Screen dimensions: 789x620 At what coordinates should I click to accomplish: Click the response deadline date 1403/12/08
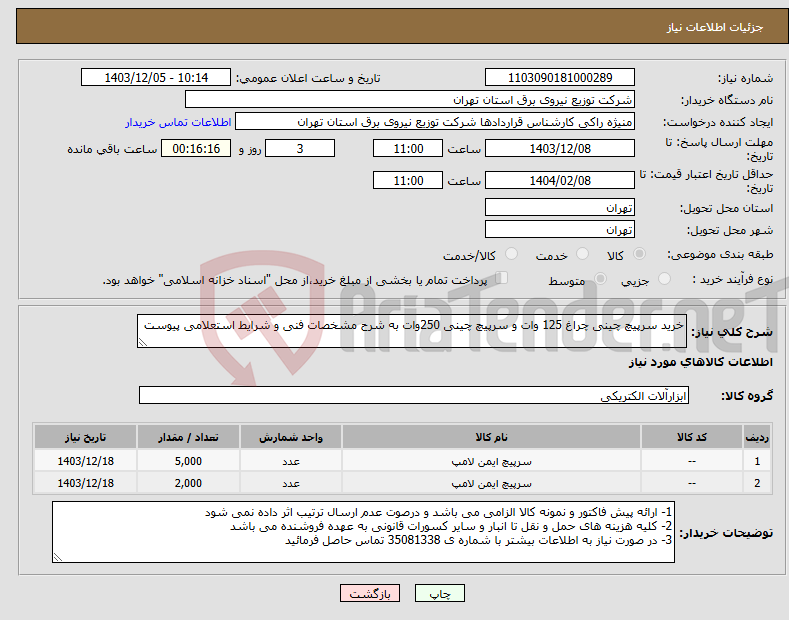click(x=560, y=148)
